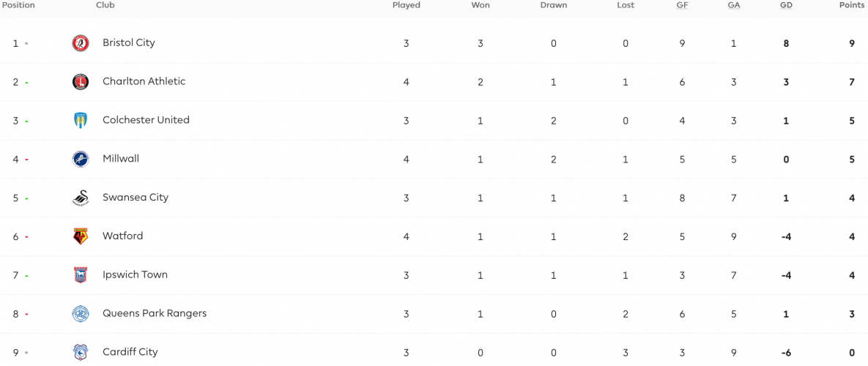Click the green up arrow beside position 2
The image size is (868, 366).
point(26,83)
